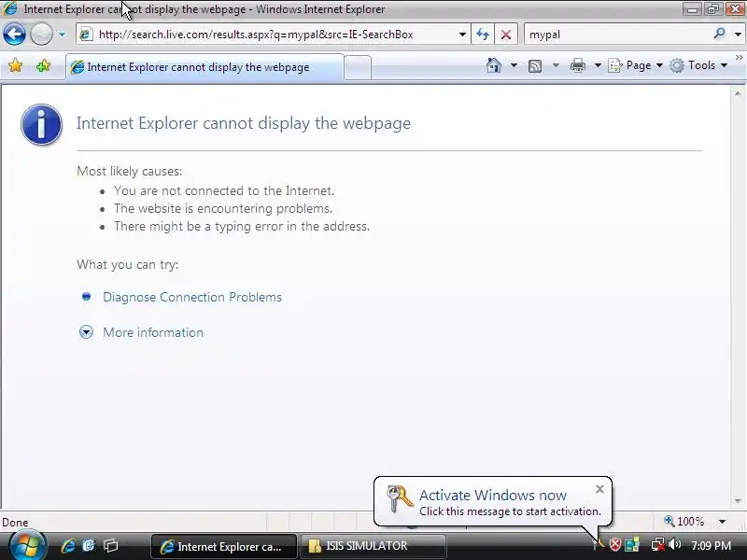
Task: Click the Done status bar text
Action: point(15,523)
